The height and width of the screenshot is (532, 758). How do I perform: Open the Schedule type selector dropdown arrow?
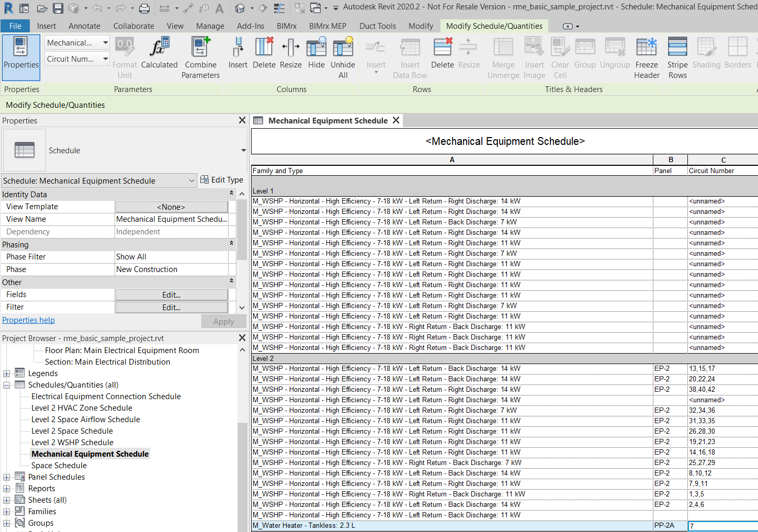[x=243, y=151]
